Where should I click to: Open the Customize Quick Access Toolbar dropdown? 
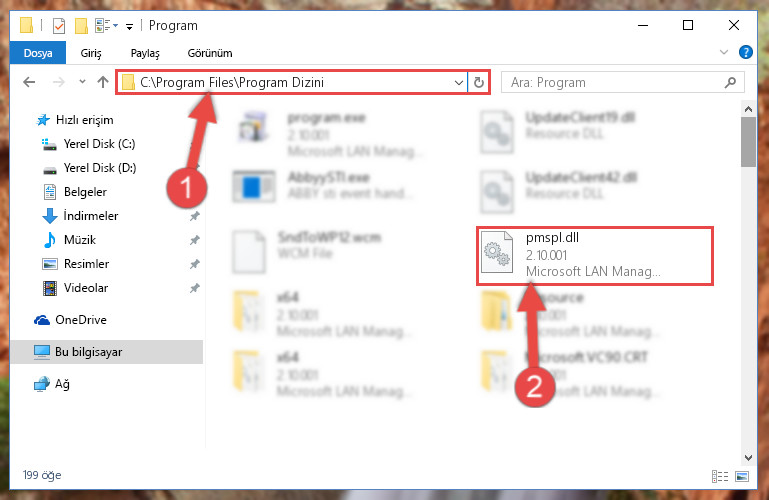[129, 26]
